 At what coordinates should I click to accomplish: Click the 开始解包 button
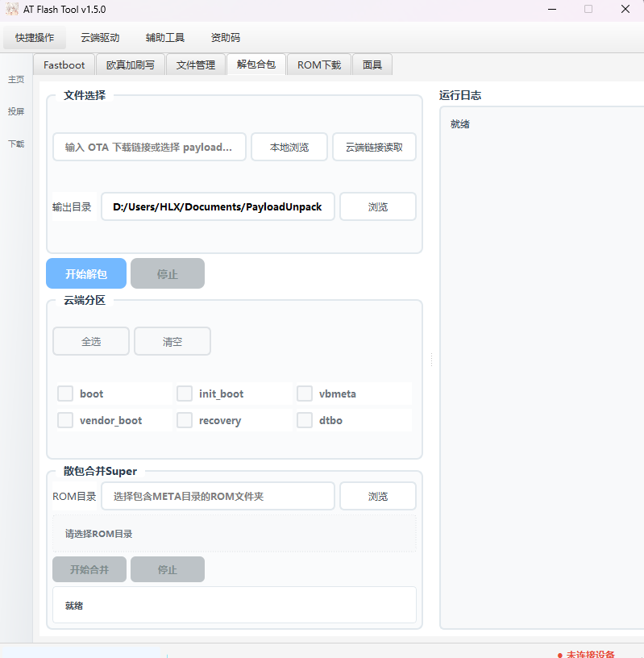[x=86, y=273]
